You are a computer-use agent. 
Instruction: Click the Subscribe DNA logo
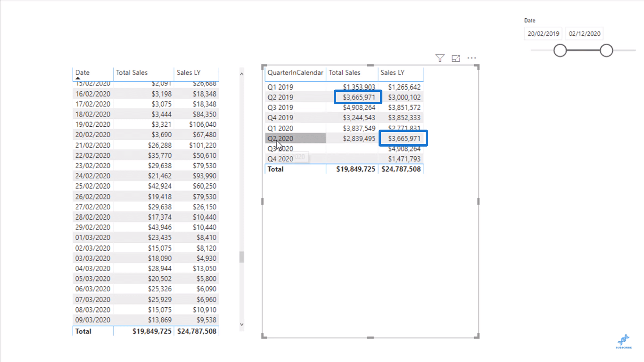point(623,341)
